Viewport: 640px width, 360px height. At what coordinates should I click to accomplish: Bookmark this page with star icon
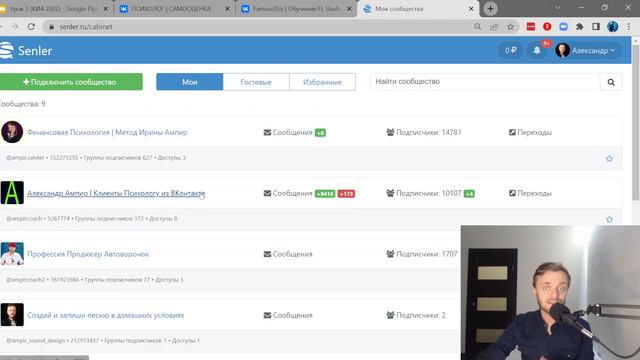510,27
